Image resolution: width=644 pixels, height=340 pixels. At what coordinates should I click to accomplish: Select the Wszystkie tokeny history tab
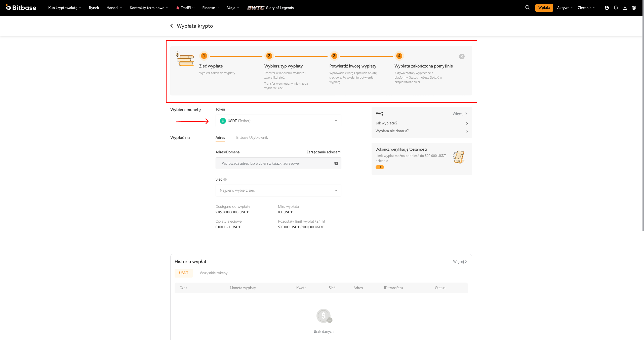coord(214,273)
